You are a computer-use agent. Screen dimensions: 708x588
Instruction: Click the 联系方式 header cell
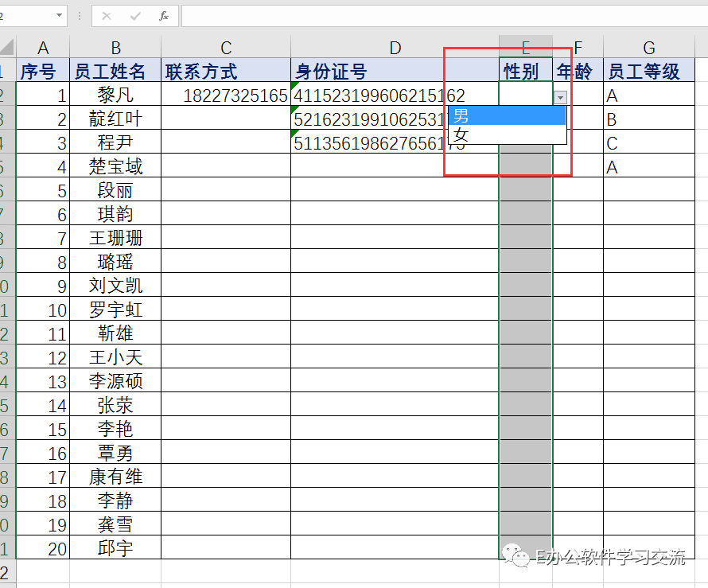(226, 71)
